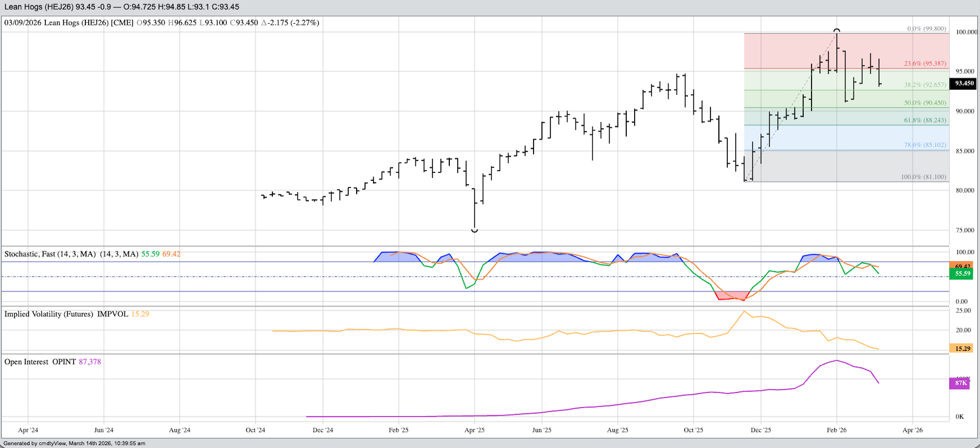Viewport: 980px width, 448px height.
Task: Click the black 93.450 current price badge
Action: point(964,83)
